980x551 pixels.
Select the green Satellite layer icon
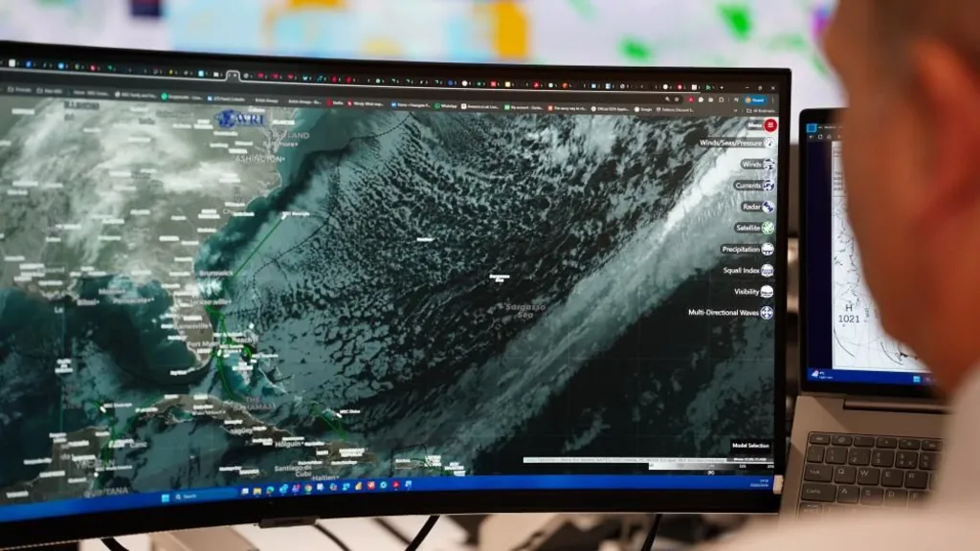pyautogui.click(x=768, y=228)
